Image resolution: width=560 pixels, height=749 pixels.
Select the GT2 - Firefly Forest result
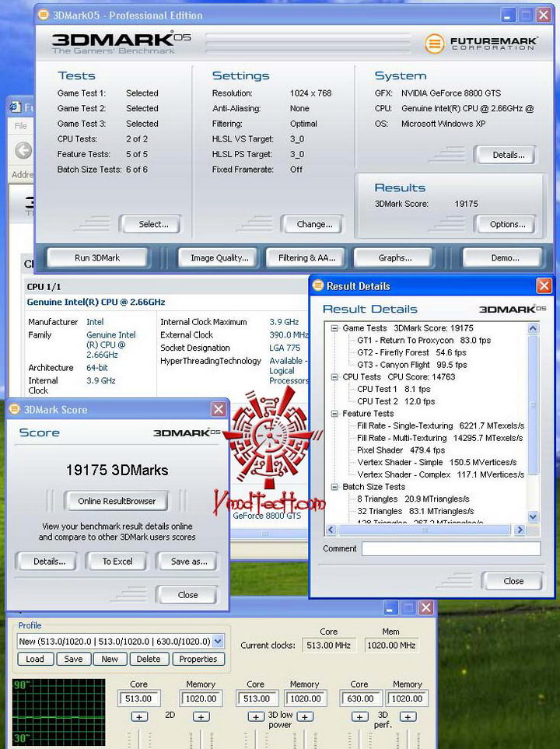coord(411,352)
